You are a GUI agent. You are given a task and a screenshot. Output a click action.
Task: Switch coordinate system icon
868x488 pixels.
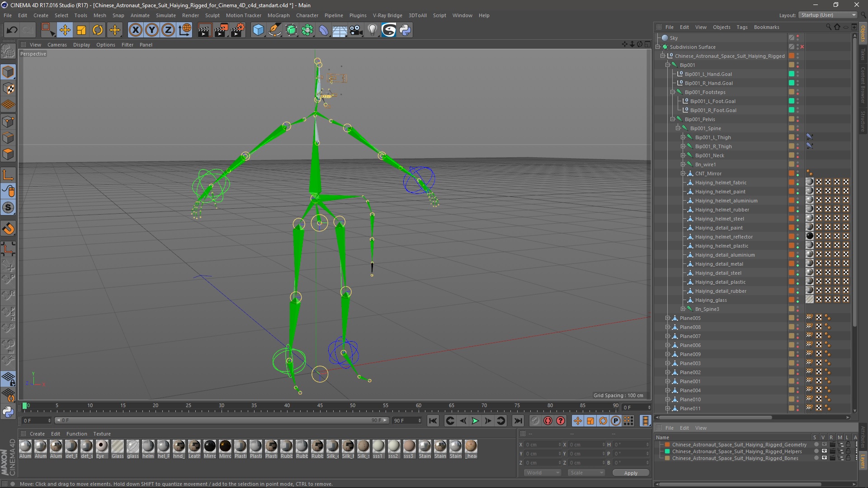point(185,30)
